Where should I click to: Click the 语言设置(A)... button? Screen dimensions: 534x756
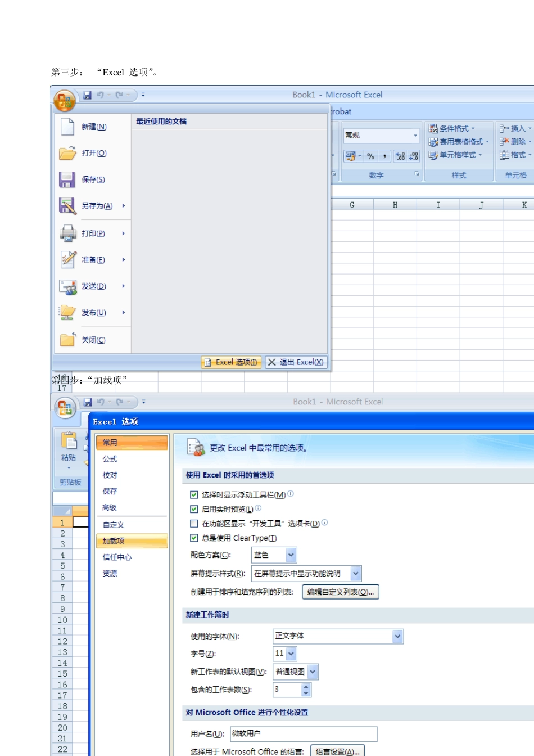coord(338,751)
